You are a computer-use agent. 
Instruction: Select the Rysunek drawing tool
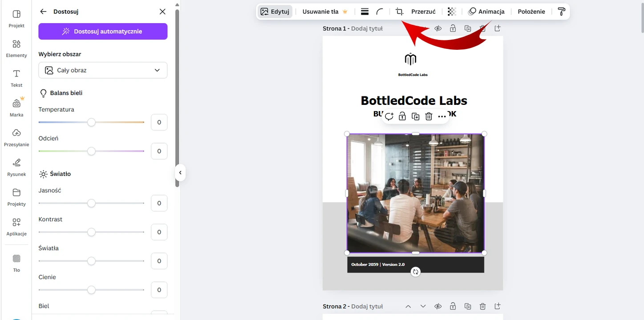point(16,168)
